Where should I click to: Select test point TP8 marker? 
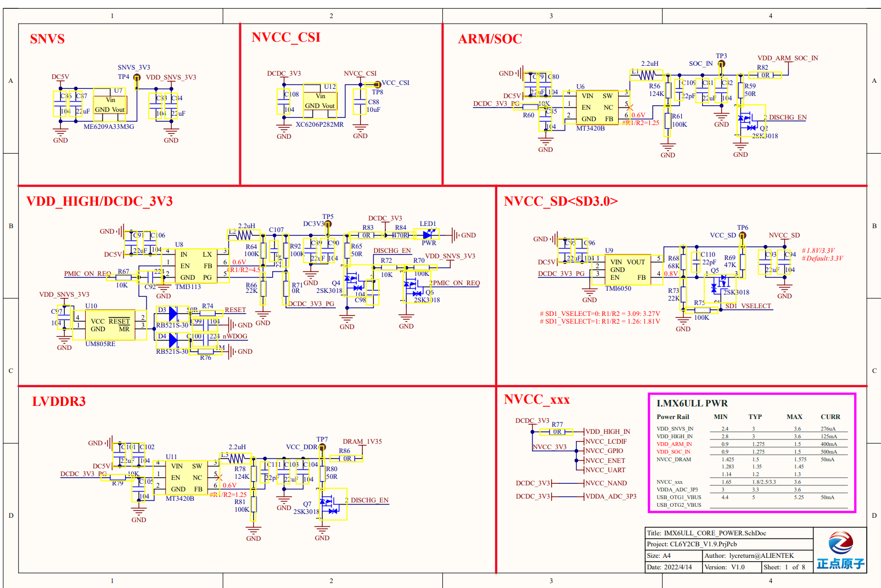pyautogui.click(x=377, y=84)
